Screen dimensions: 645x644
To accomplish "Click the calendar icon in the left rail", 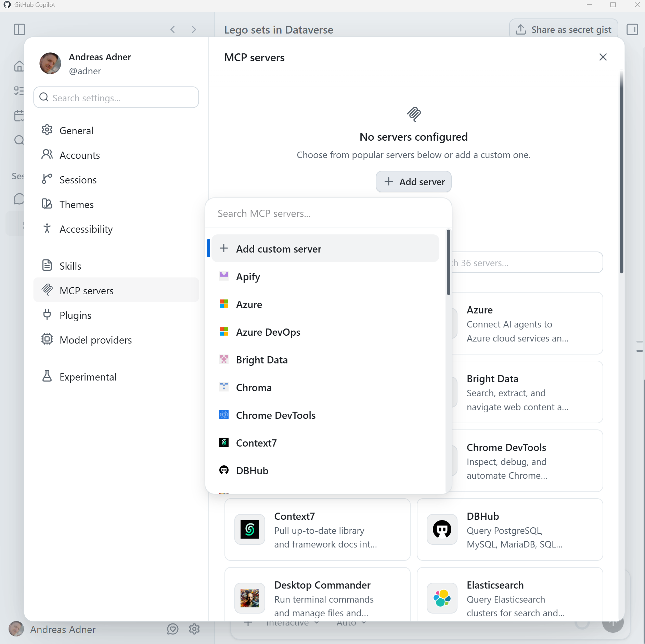I will (x=19, y=116).
